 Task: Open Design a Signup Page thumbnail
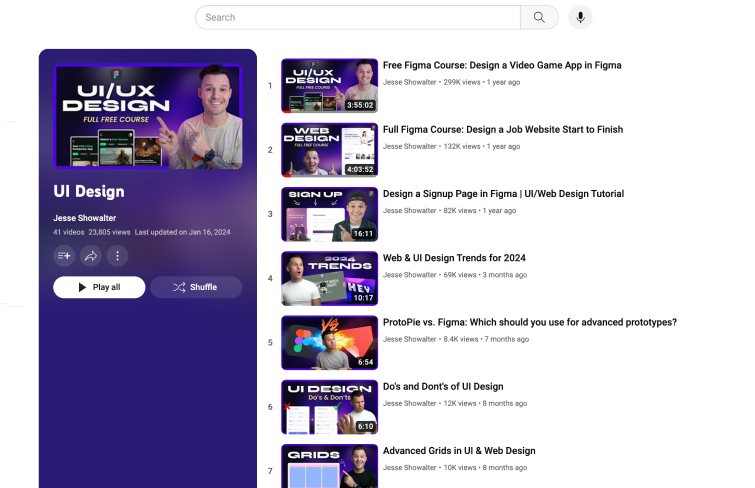pyautogui.click(x=329, y=214)
